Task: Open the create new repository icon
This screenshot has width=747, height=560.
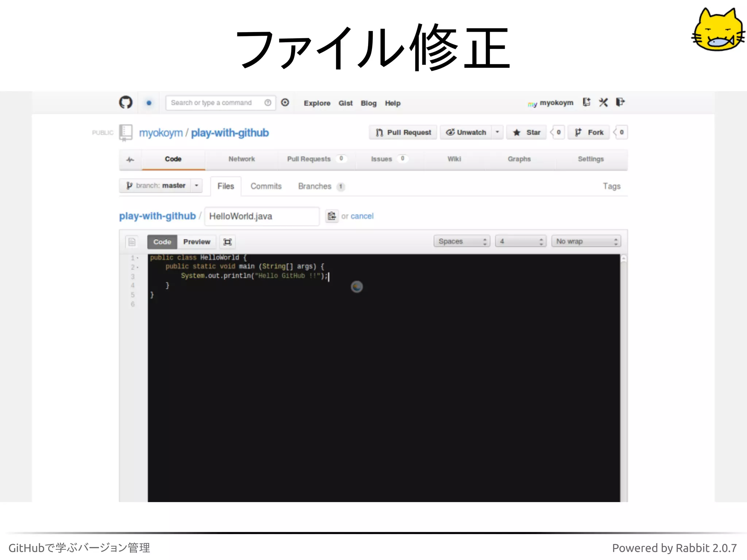Action: tap(587, 102)
